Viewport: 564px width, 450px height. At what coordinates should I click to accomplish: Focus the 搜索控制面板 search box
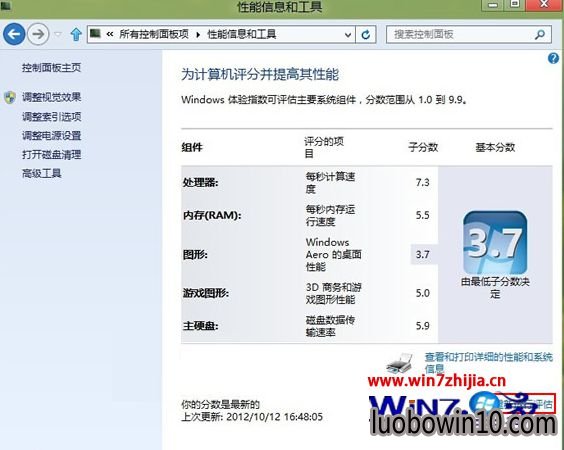click(469, 35)
